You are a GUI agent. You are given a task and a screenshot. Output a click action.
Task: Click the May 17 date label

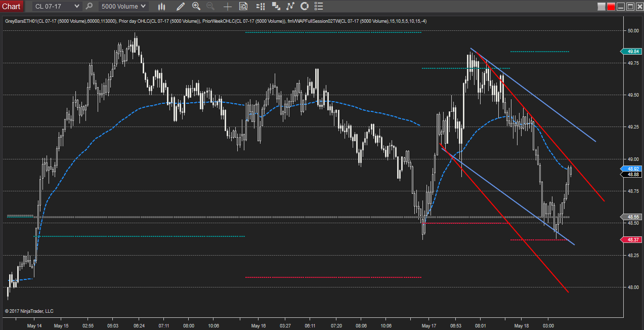[x=428, y=326]
